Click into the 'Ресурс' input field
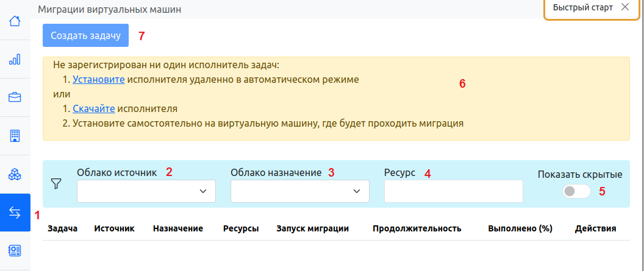 (453, 191)
